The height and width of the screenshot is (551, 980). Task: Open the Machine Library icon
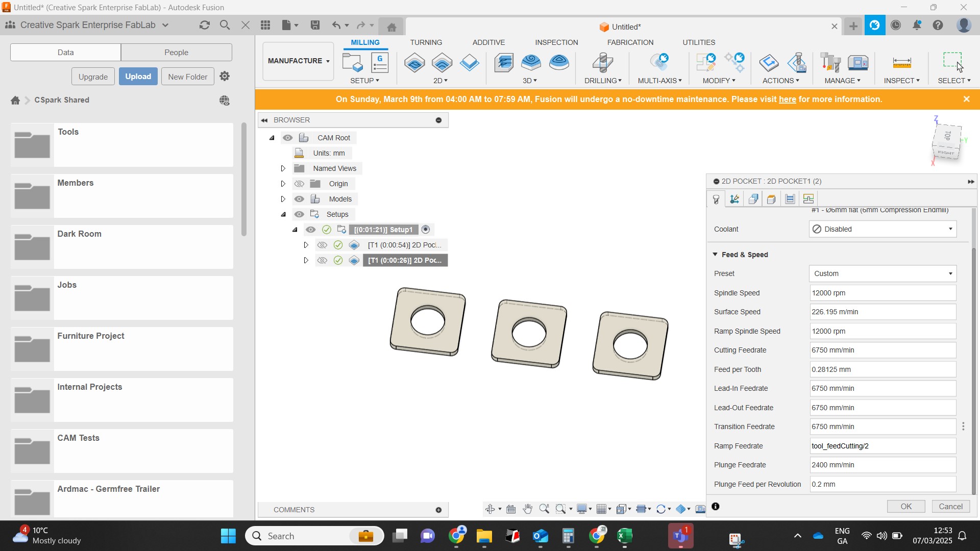pos(858,62)
